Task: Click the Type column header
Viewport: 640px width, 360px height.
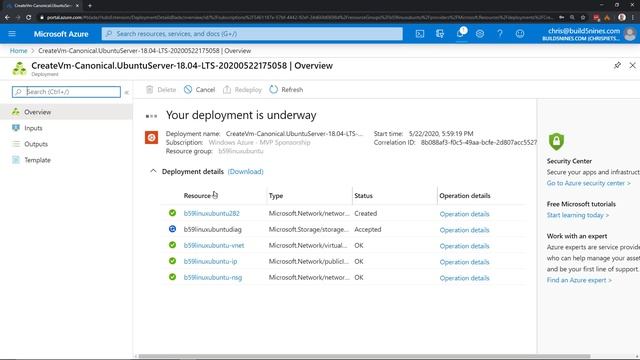Action: coord(276,196)
